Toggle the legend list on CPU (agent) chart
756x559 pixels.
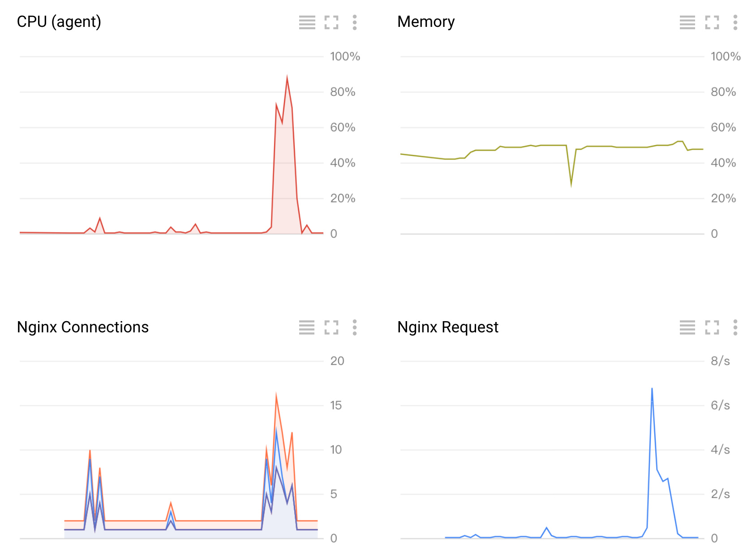(307, 22)
